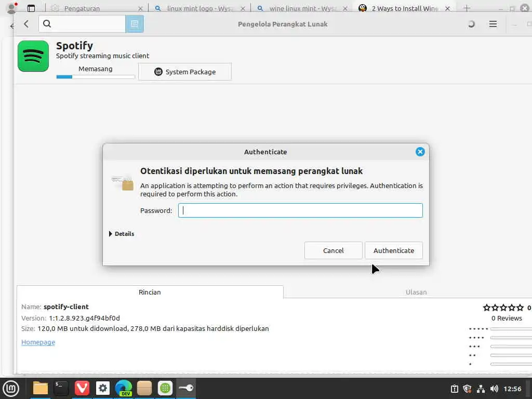Open the Spotify Homepage link

tap(38, 342)
